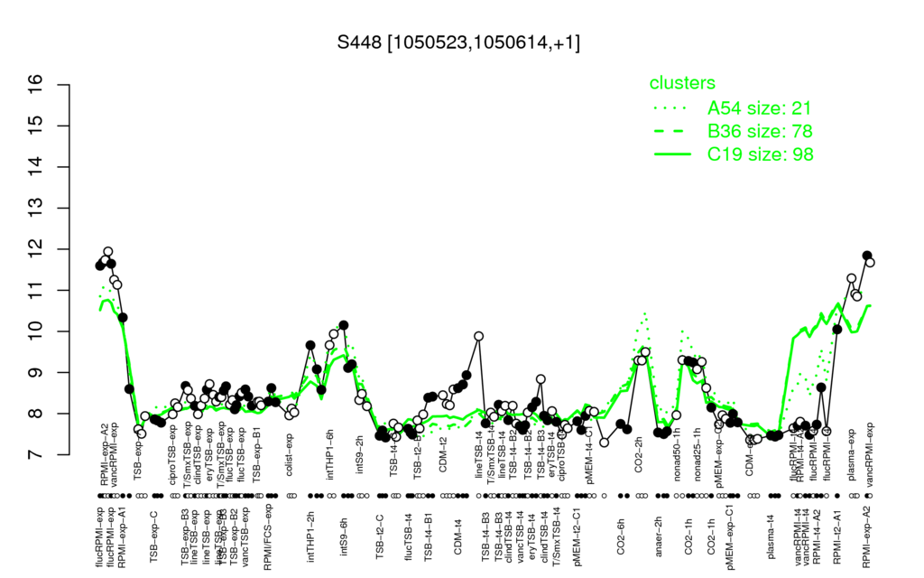Select legend entry 'C19 size: 98'
Image resolution: width=924 pixels, height=578 pixels.
click(x=760, y=154)
